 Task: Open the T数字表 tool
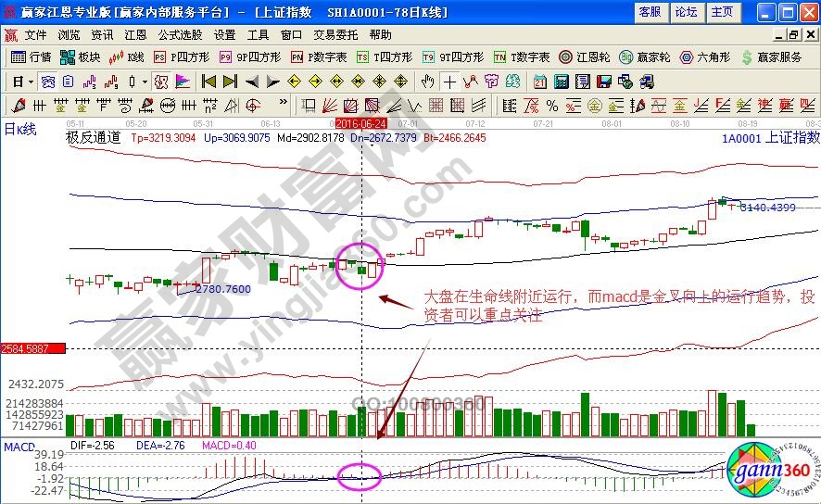click(x=522, y=57)
